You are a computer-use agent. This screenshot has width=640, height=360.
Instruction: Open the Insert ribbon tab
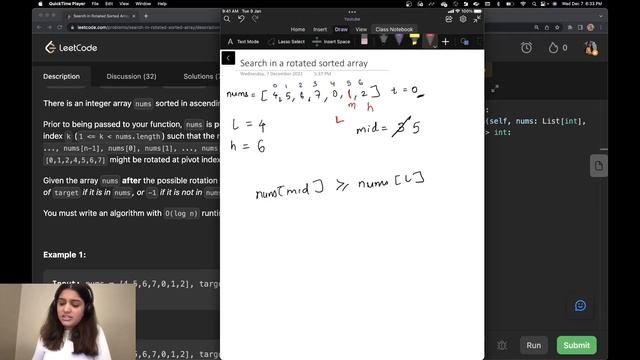click(x=320, y=29)
